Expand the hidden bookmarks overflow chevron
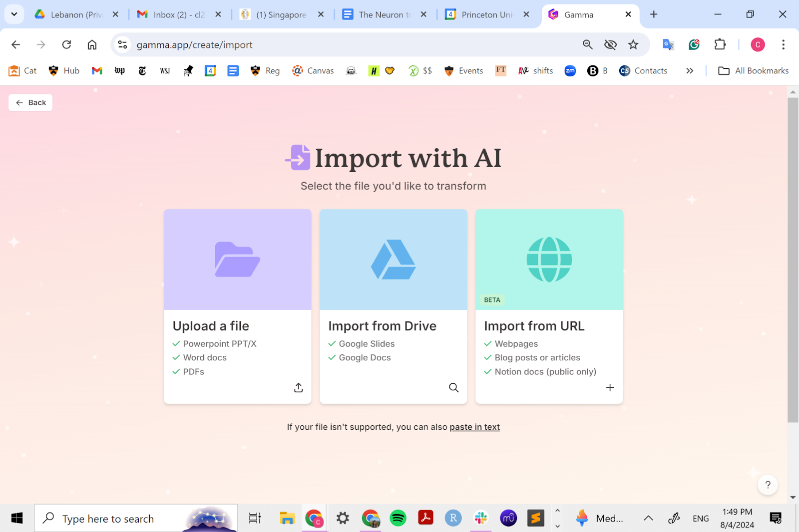 point(690,71)
